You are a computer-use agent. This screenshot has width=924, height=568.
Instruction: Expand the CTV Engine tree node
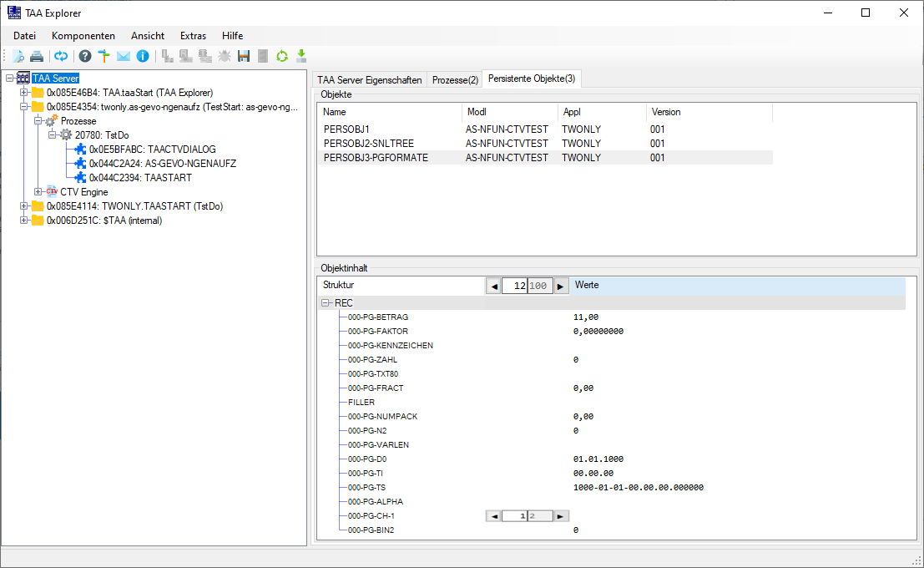tap(38, 192)
